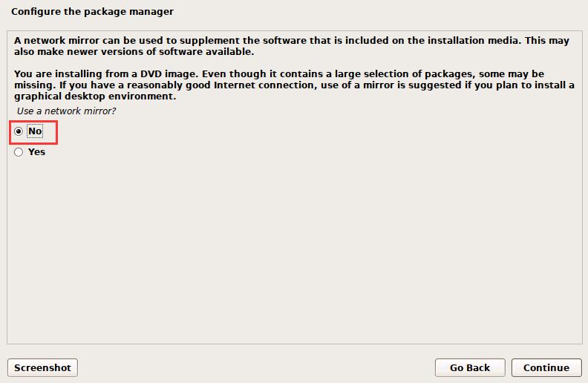Select the "No" radio button
This screenshot has height=383, width=588.
click(x=19, y=132)
